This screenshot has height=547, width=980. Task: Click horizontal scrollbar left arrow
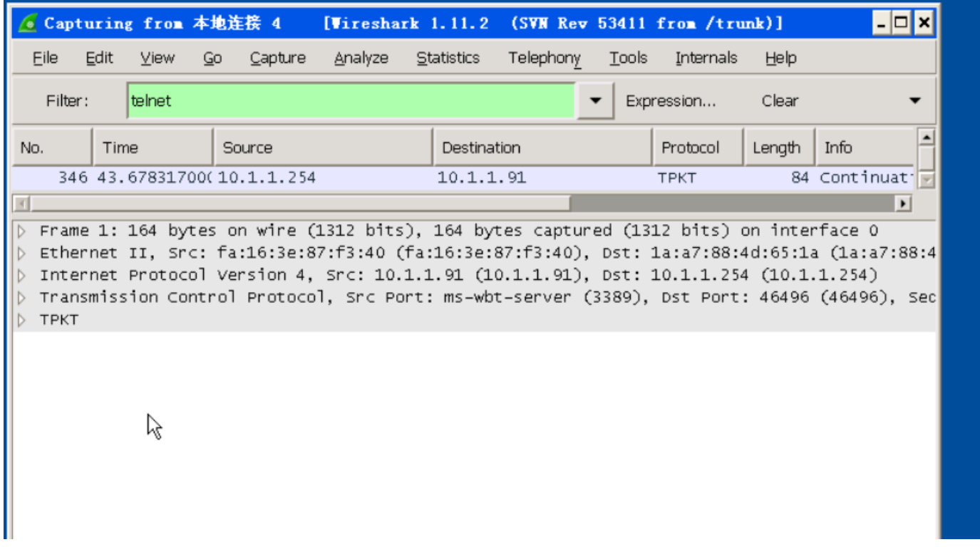point(21,204)
